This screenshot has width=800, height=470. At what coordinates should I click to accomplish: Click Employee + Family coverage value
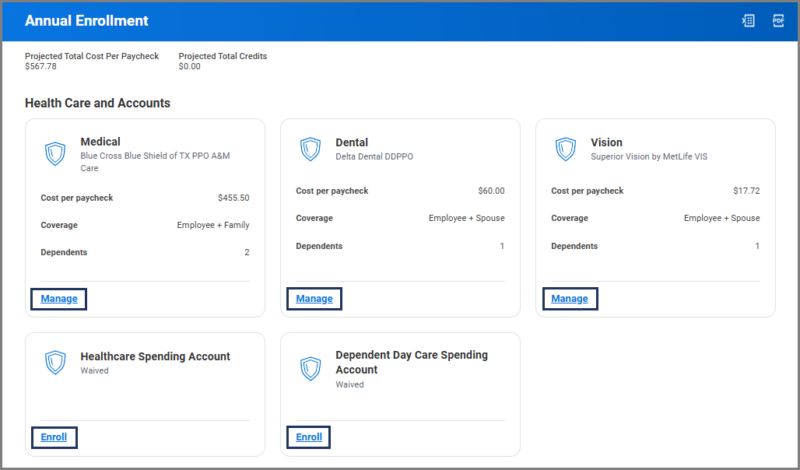tap(213, 225)
